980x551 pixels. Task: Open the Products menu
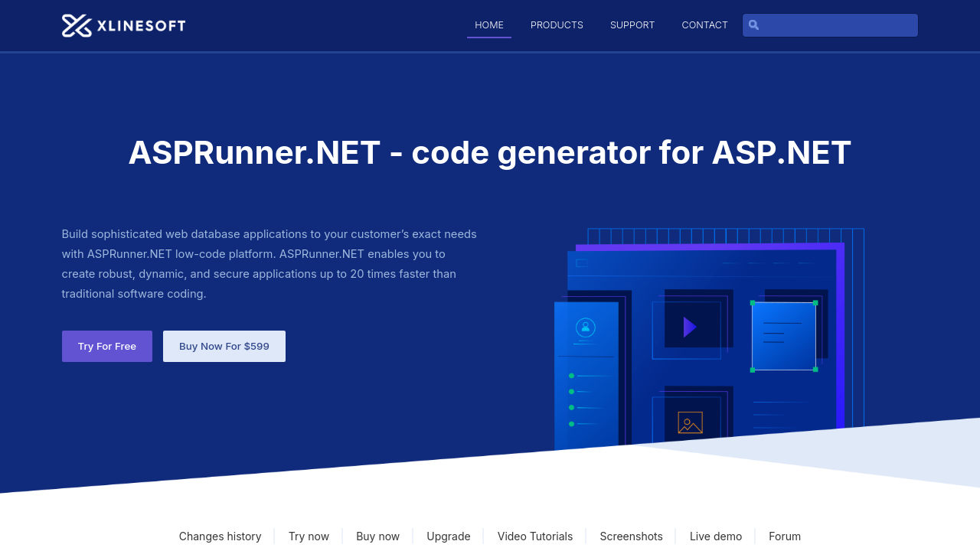click(x=557, y=25)
